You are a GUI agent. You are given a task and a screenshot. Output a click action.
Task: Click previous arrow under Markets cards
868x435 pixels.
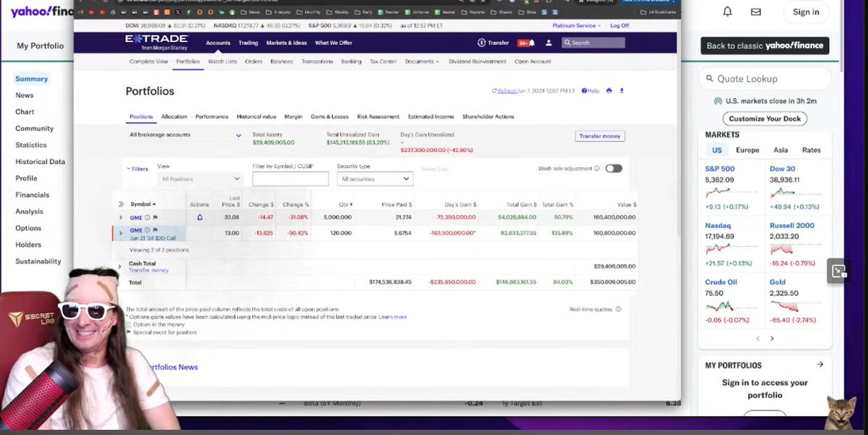(758, 339)
